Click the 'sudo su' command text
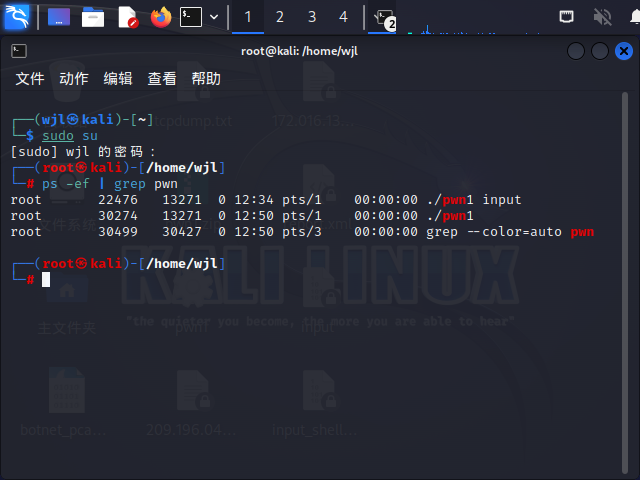The height and width of the screenshot is (480, 640). click(x=70, y=136)
